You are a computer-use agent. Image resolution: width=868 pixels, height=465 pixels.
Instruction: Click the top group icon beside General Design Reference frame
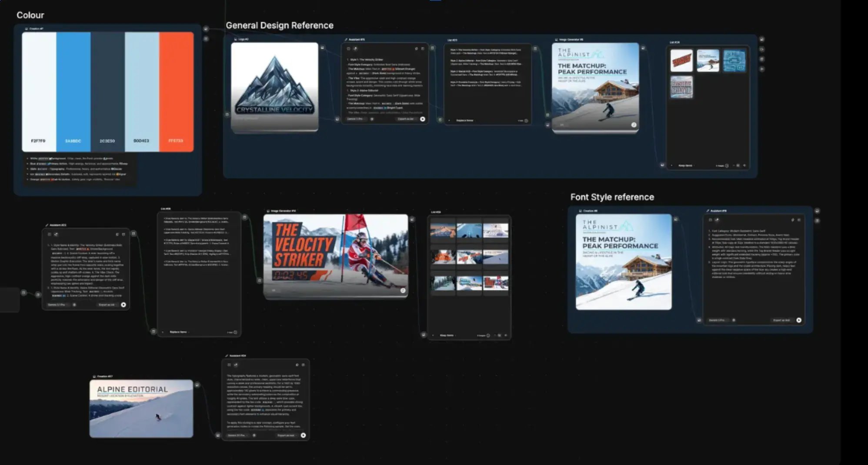(762, 39)
